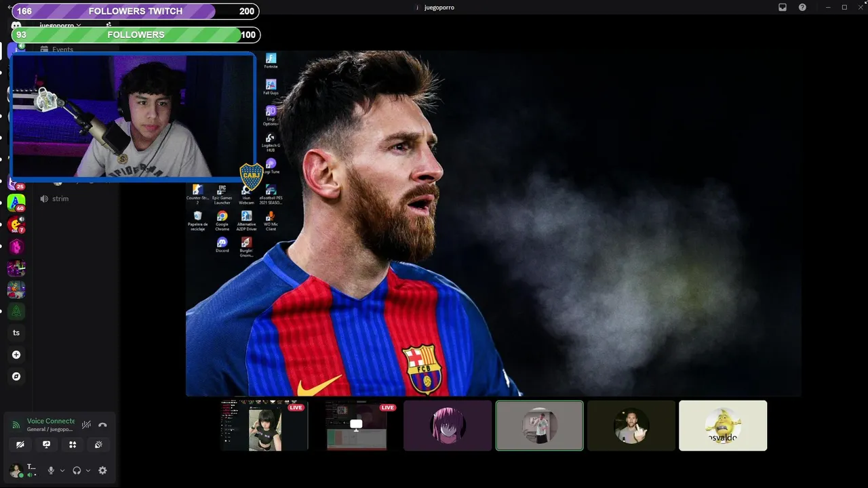Click the green Followers progress bar
Viewport: 868px width, 488px height.
tap(136, 35)
